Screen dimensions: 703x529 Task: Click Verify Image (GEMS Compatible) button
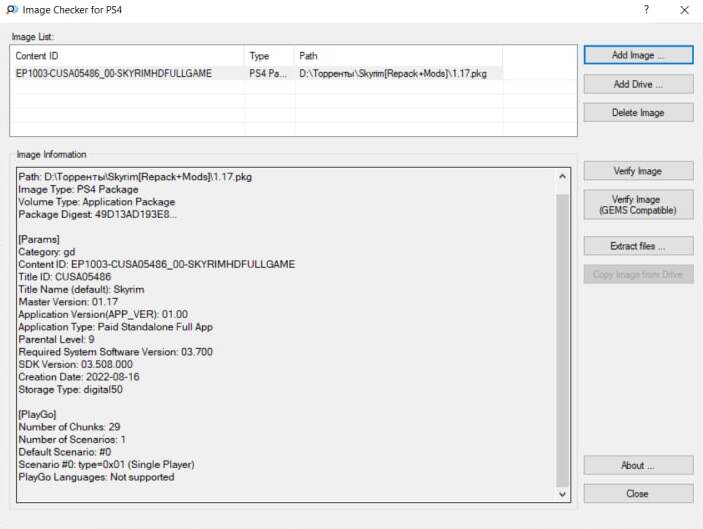638,205
